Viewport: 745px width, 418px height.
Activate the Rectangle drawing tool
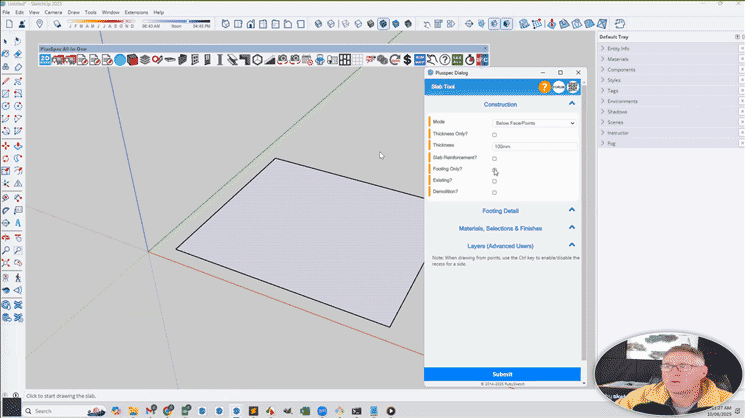(6, 94)
